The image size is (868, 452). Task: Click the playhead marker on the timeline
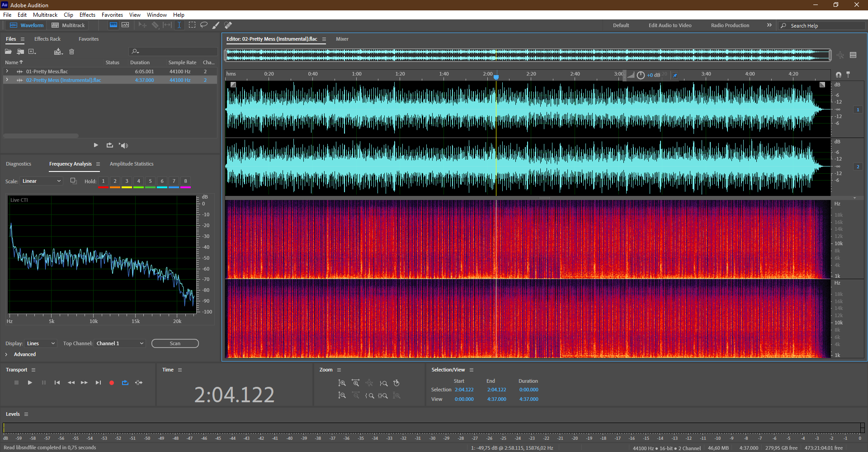(496, 77)
